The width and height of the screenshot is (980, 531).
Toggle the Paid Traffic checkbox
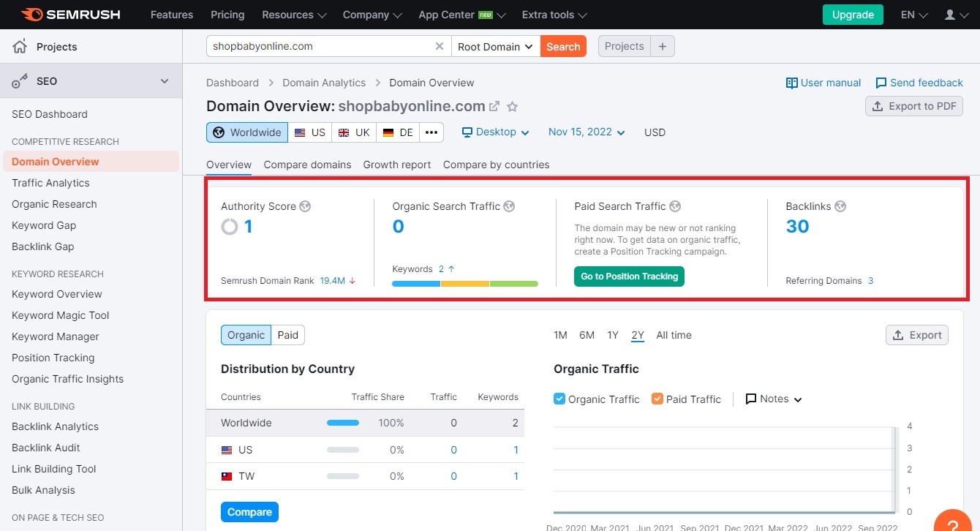[x=657, y=399]
